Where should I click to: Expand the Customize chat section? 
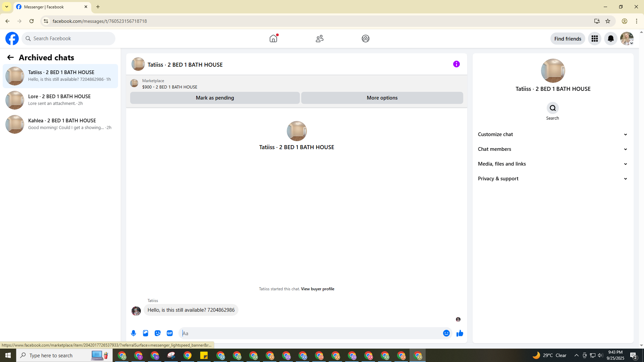pyautogui.click(x=552, y=134)
